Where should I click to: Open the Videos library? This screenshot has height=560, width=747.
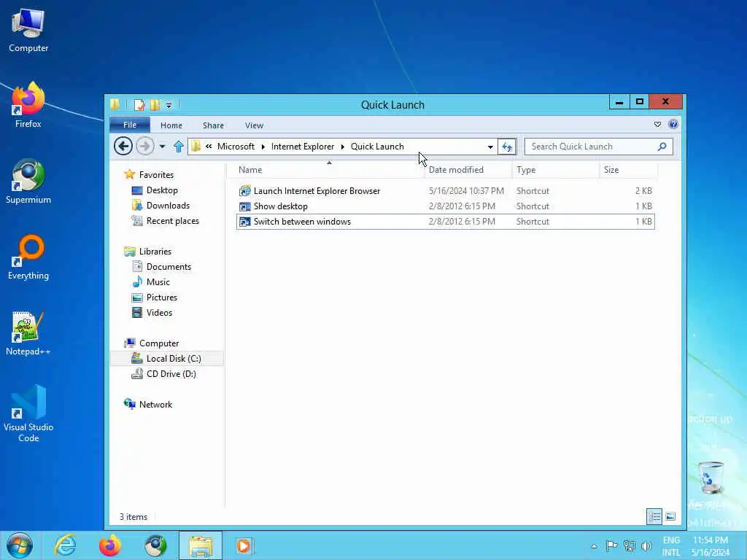tap(159, 312)
